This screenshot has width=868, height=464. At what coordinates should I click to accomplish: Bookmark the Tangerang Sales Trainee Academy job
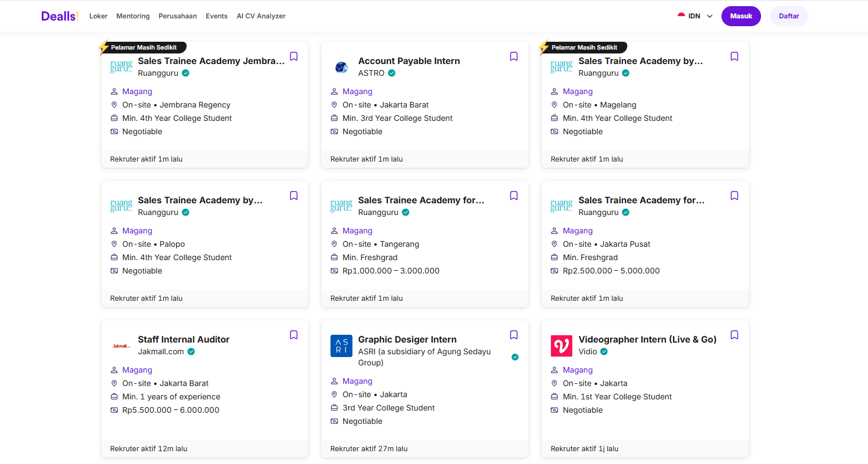514,196
